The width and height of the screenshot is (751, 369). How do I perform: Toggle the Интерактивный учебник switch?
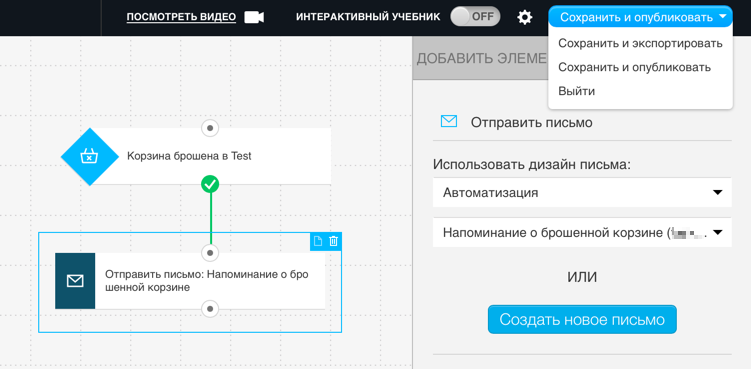[475, 17]
